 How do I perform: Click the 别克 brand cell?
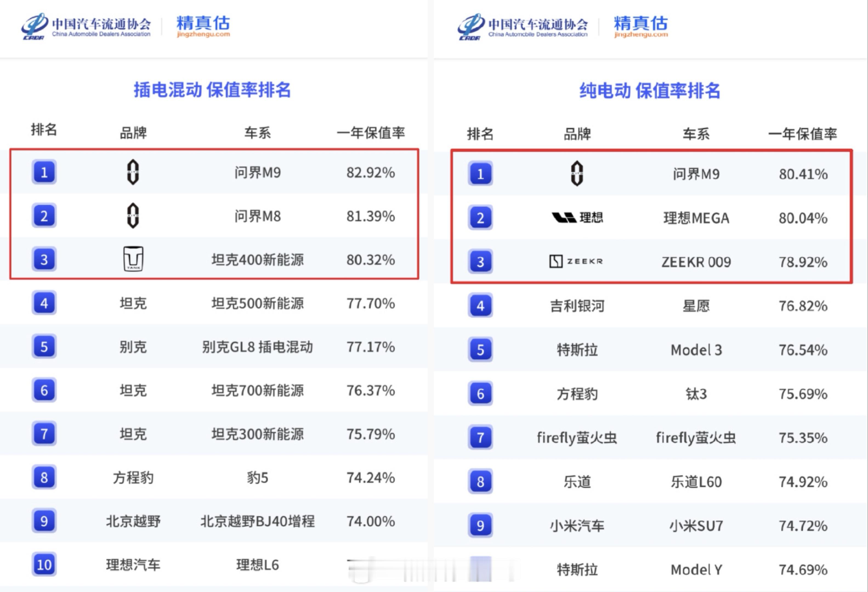pos(133,347)
